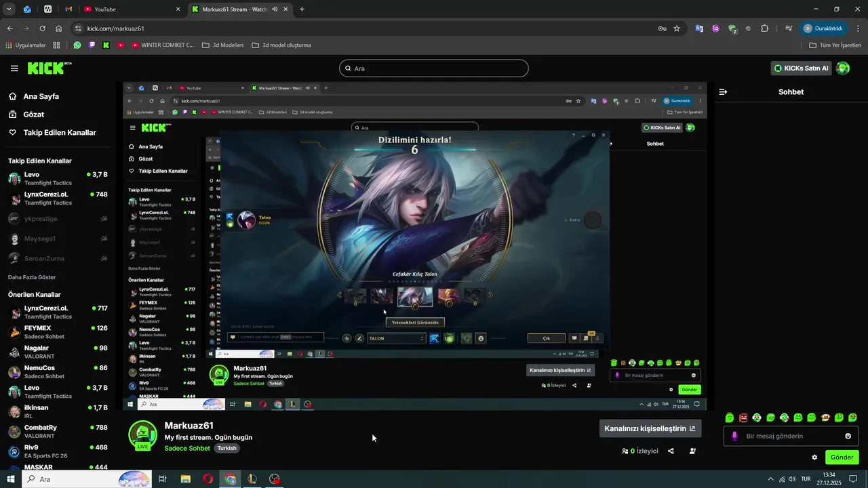868x488 pixels.
Task: Open the Duraklatıldı profile button
Action: coord(824,28)
